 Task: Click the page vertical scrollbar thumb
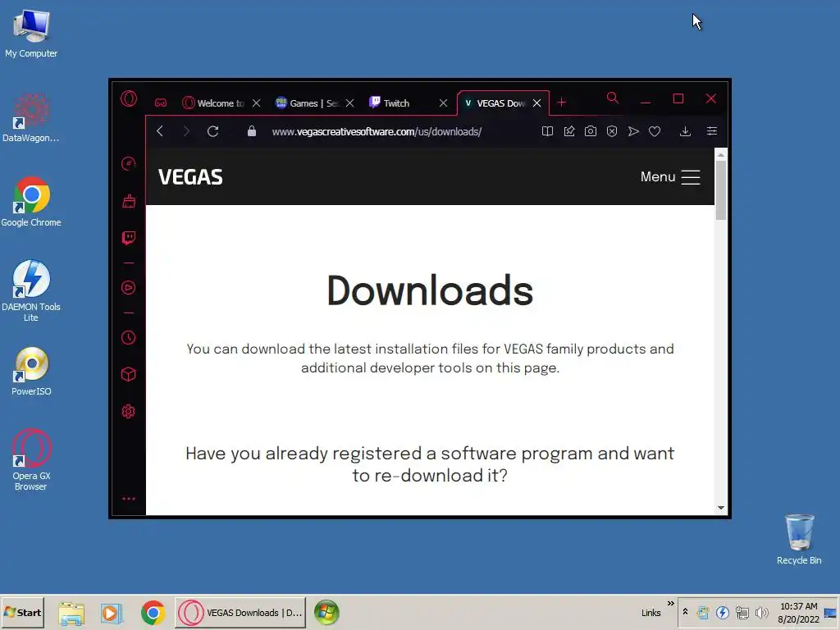(x=721, y=189)
